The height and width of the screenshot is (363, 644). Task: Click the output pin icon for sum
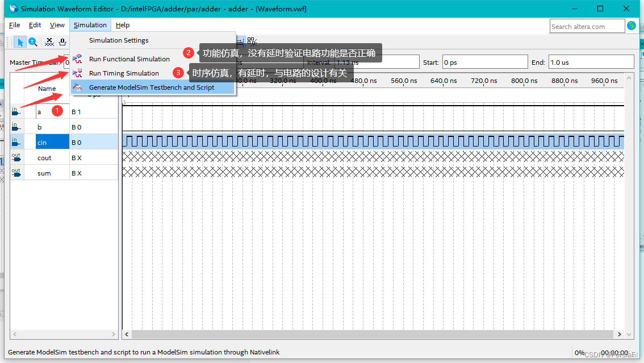pos(16,173)
